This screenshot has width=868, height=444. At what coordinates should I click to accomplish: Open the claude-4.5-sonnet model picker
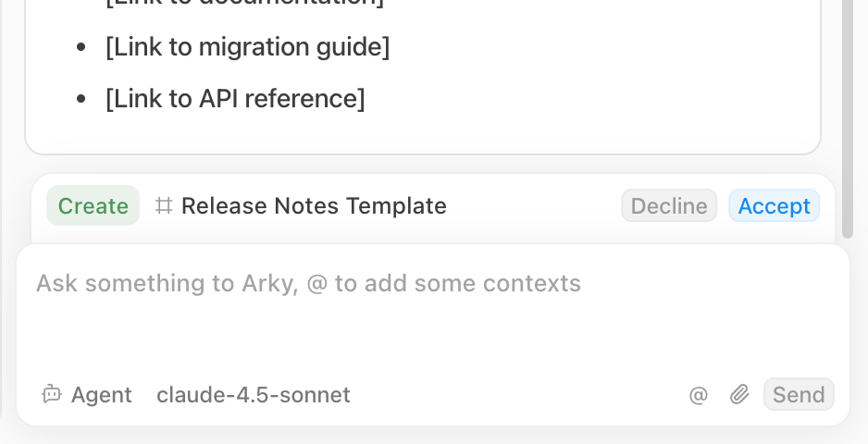tap(253, 395)
